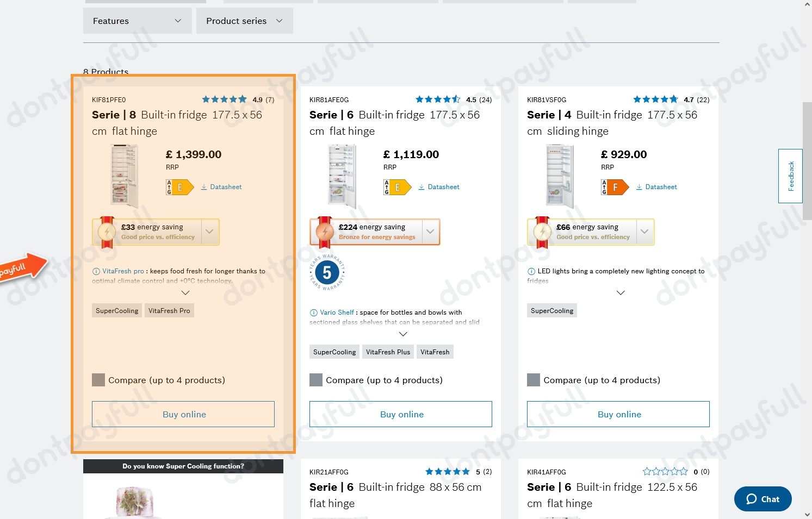Open Serie 6 Built-in fridge 177.5 title
Screen dimensions: 812x519
coord(395,123)
